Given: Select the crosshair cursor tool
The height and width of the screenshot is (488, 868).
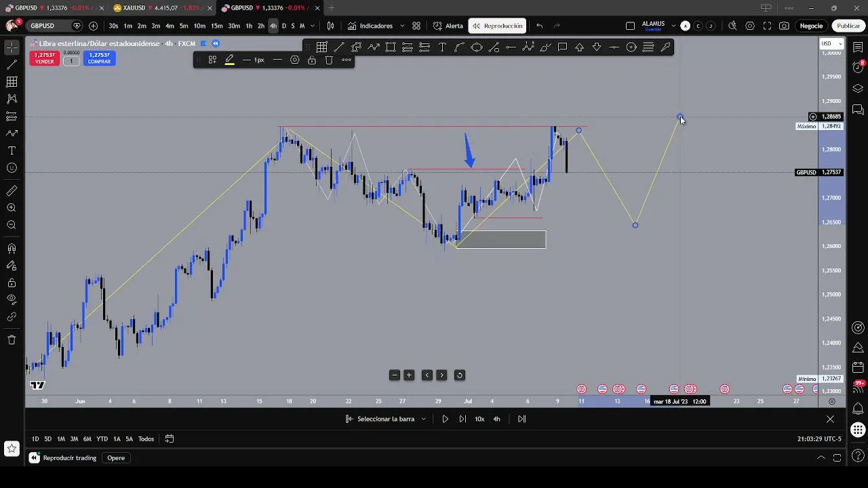Looking at the screenshot, I should coord(12,47).
